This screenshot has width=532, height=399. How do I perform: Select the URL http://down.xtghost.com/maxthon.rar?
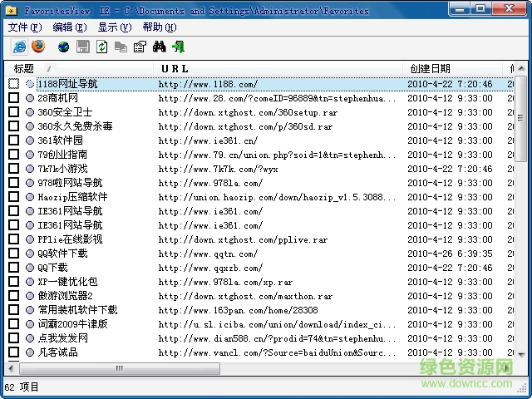(x=245, y=296)
